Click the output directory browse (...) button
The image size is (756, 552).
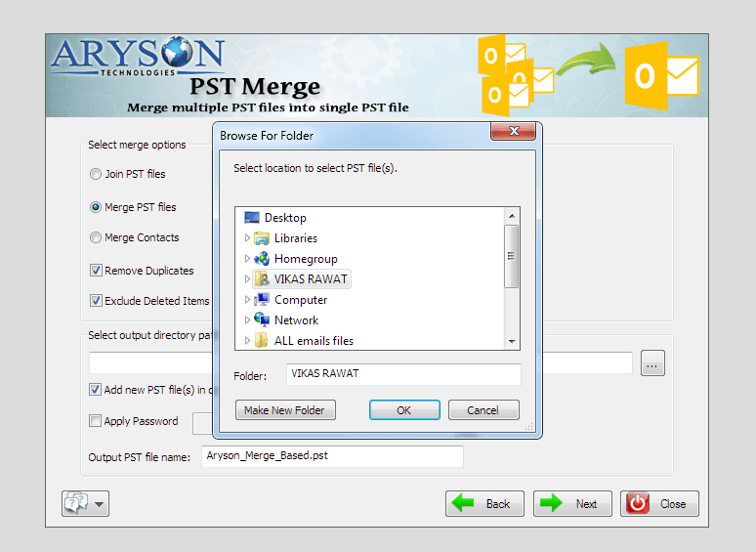click(652, 363)
